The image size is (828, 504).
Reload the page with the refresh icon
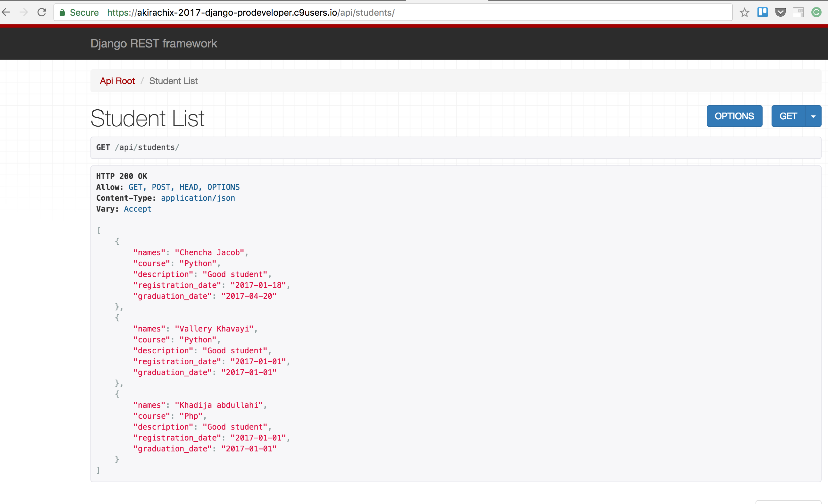pyautogui.click(x=42, y=13)
